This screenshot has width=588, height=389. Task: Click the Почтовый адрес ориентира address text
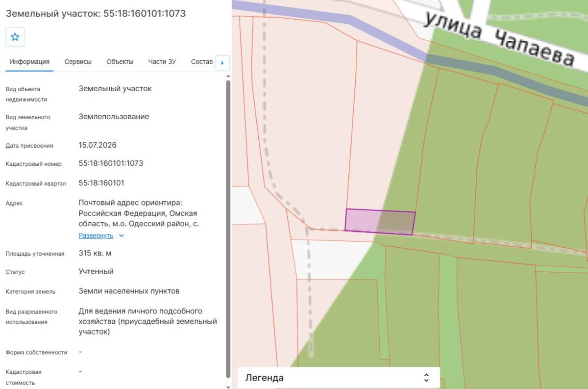[x=139, y=213]
